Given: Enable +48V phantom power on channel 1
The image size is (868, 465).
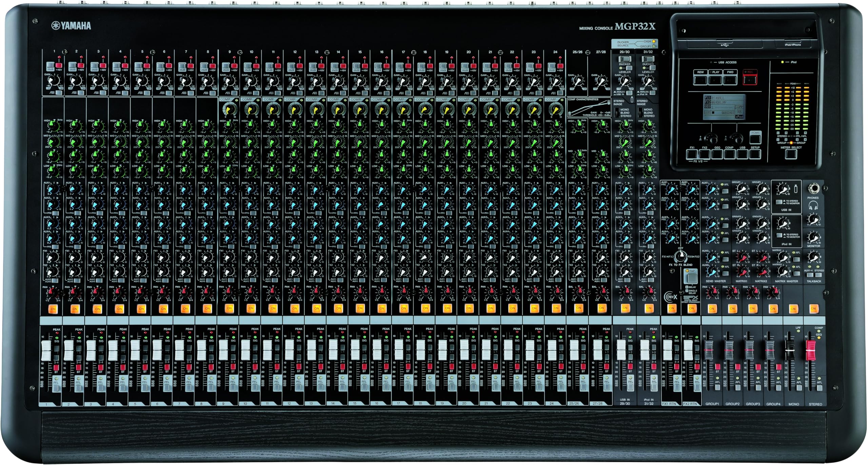Looking at the screenshot, I should click(59, 66).
